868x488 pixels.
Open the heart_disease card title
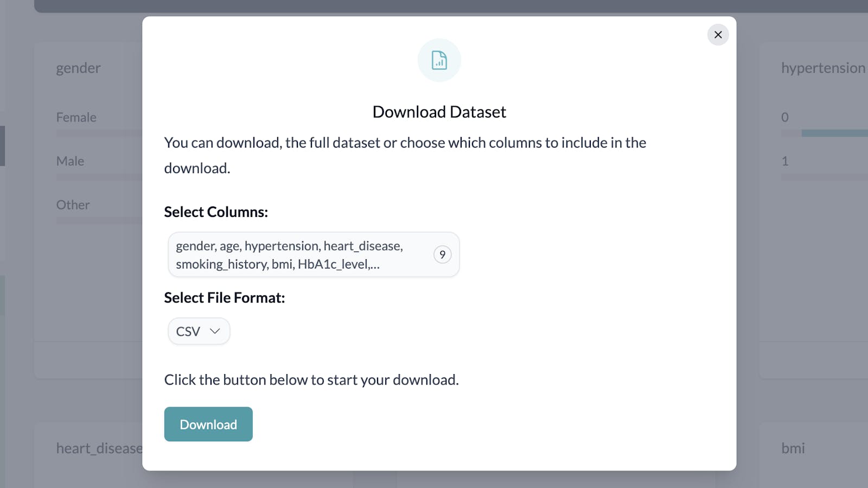(x=99, y=448)
